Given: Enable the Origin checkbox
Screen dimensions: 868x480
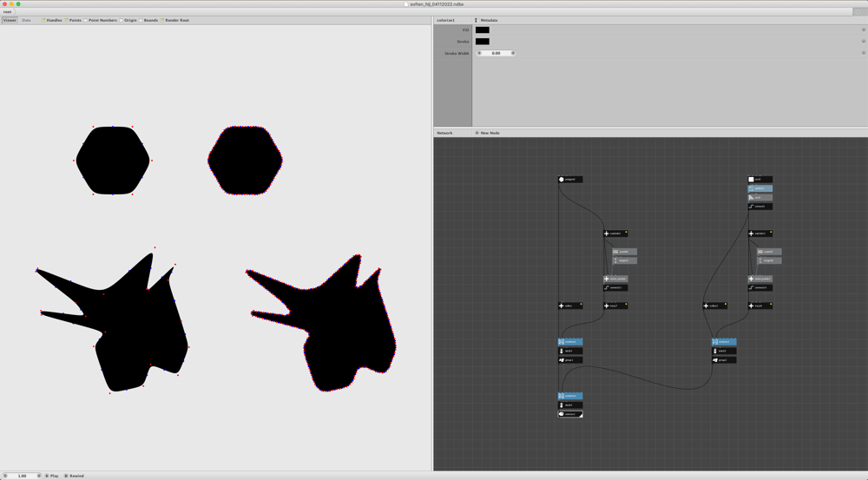Looking at the screenshot, I should click(x=121, y=21).
